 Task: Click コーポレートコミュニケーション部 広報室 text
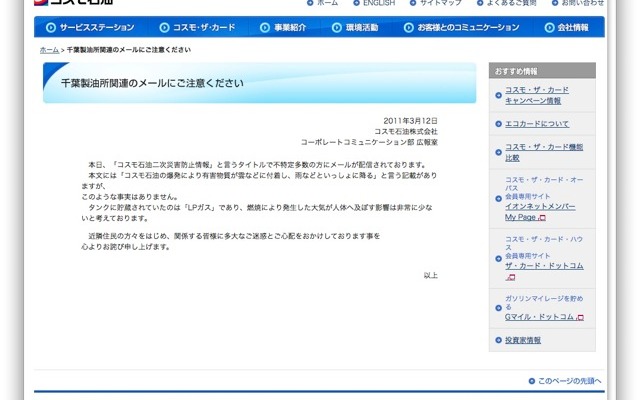[x=369, y=142]
